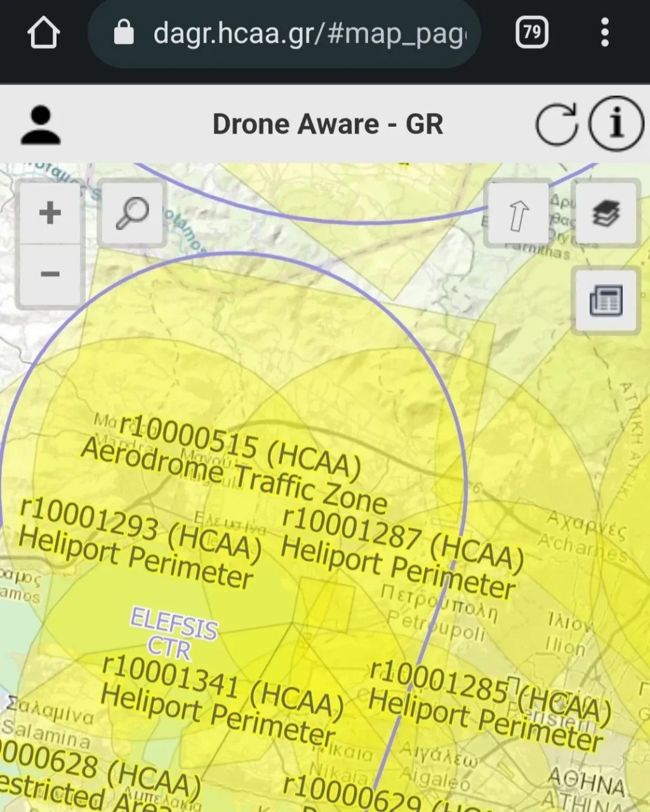Image resolution: width=650 pixels, height=812 pixels.
Task: Tap the Salamina place name on map
Action: [46, 735]
